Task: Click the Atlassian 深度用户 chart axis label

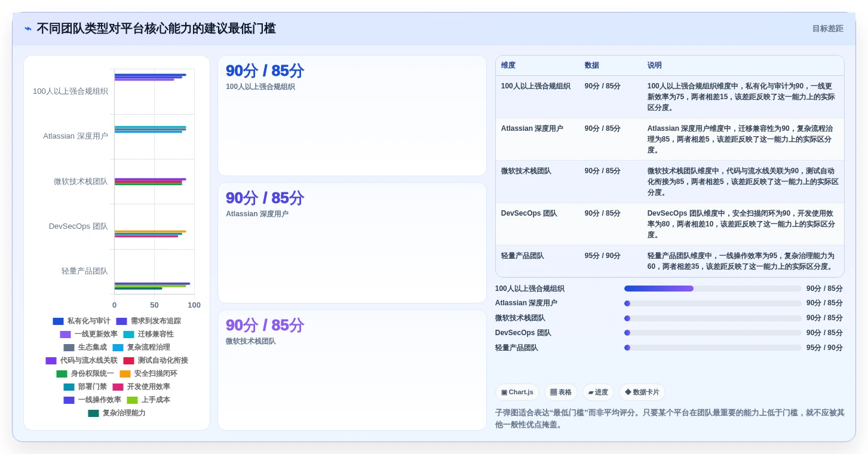Action: tap(75, 136)
